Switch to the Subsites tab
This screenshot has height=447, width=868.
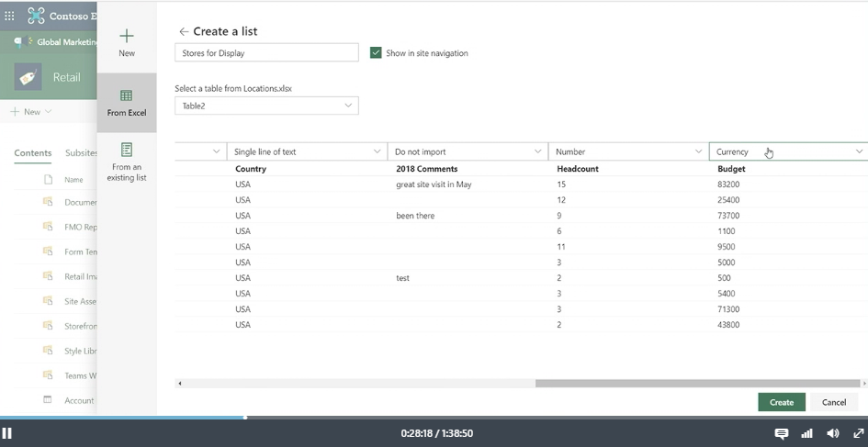[x=81, y=153]
